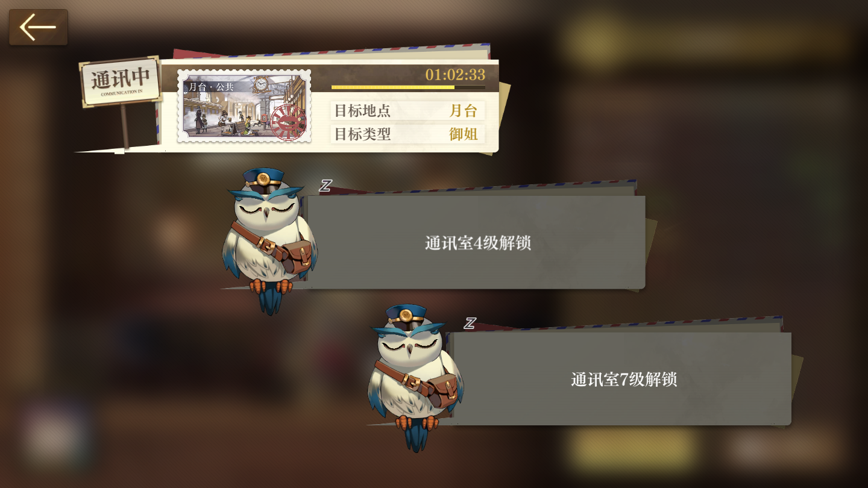The height and width of the screenshot is (488, 868).
Task: Tap the 御姐 target type value
Action: [463, 134]
